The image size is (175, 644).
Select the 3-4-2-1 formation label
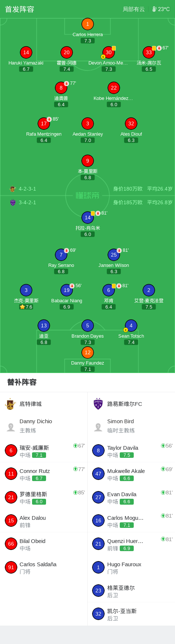(x=27, y=202)
